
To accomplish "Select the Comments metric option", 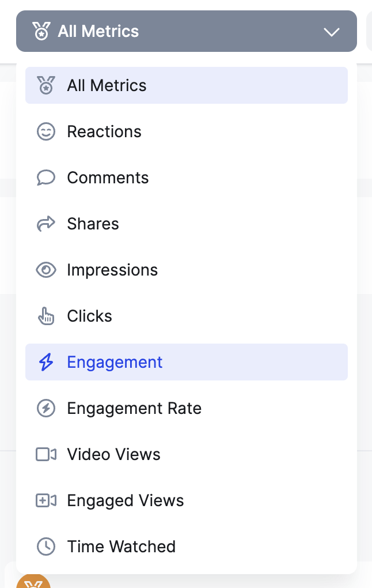I will pyautogui.click(x=108, y=178).
